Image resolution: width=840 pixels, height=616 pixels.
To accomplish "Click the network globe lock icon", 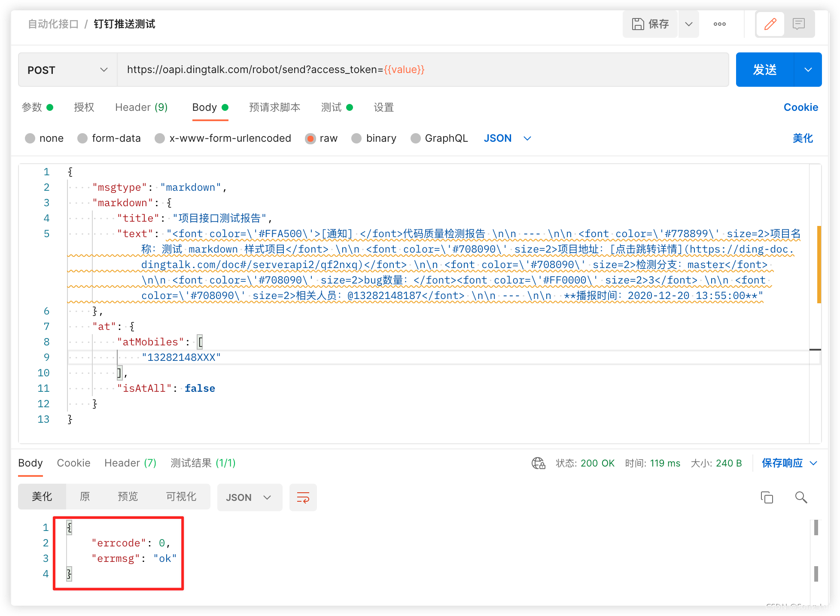I will 538,463.
